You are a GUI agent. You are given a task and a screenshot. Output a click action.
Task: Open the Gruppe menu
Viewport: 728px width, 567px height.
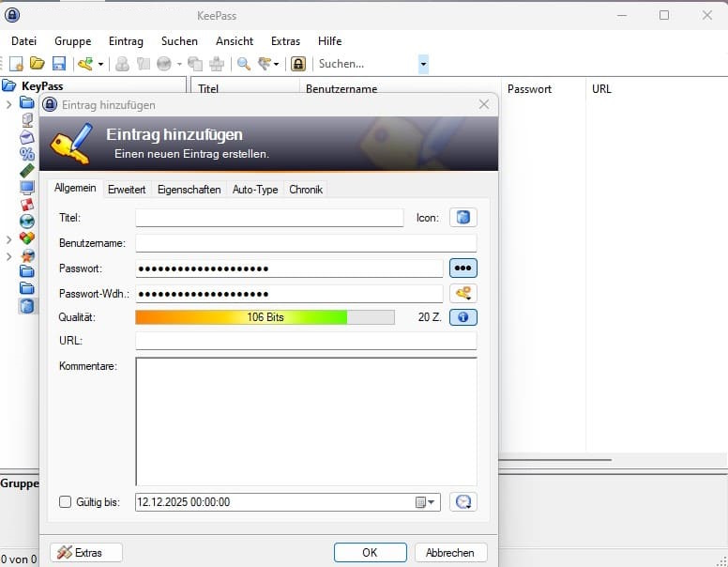click(x=73, y=41)
